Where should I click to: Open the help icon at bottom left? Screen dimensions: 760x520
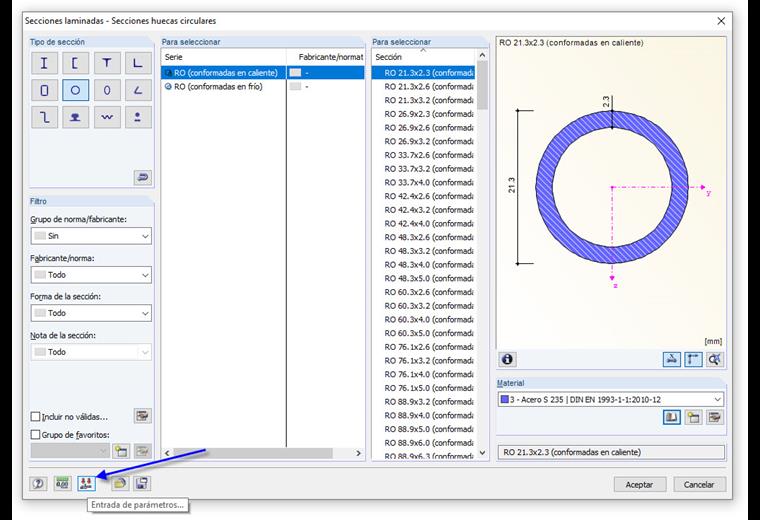(x=38, y=483)
